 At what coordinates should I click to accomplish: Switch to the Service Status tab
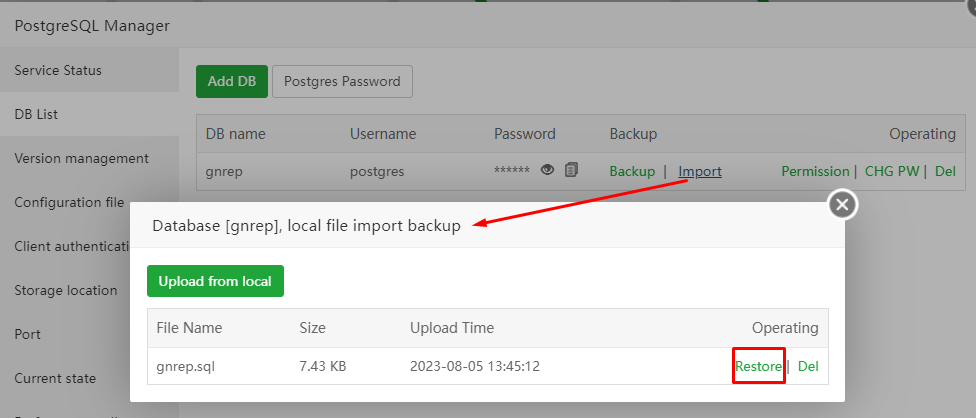coord(58,70)
